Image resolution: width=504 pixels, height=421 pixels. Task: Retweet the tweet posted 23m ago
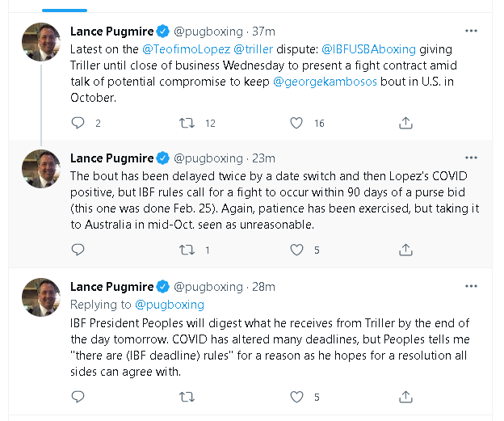(x=187, y=250)
